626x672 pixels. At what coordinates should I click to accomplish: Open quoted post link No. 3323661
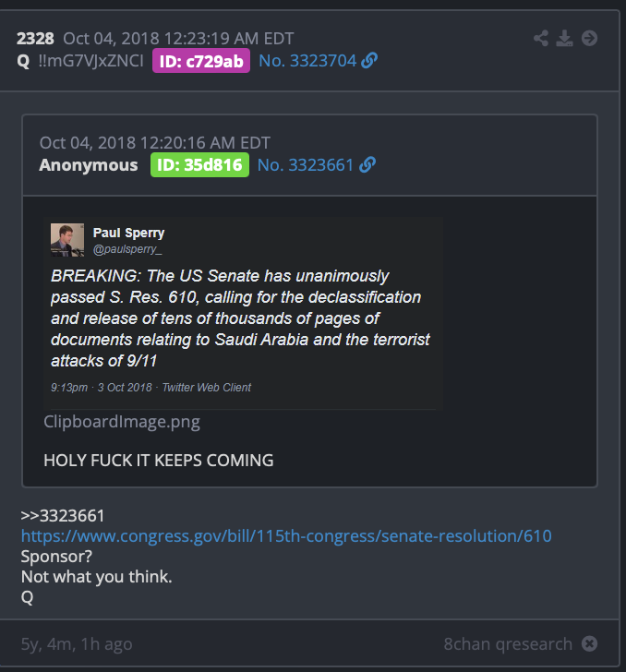pyautogui.click(x=306, y=165)
